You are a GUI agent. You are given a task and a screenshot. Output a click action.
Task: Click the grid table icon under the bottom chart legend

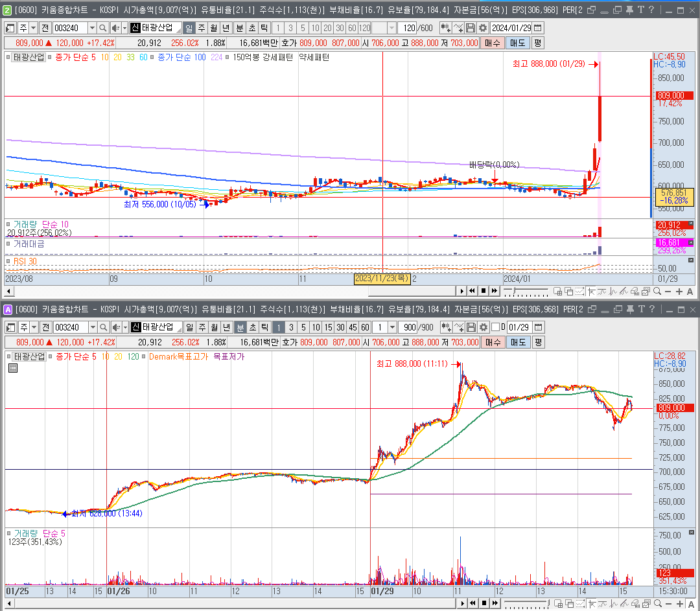coord(13,368)
